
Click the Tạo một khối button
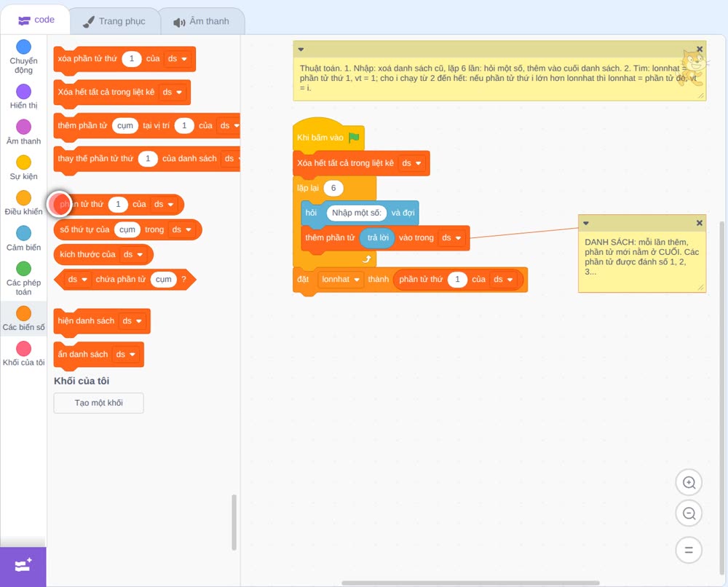coord(99,403)
